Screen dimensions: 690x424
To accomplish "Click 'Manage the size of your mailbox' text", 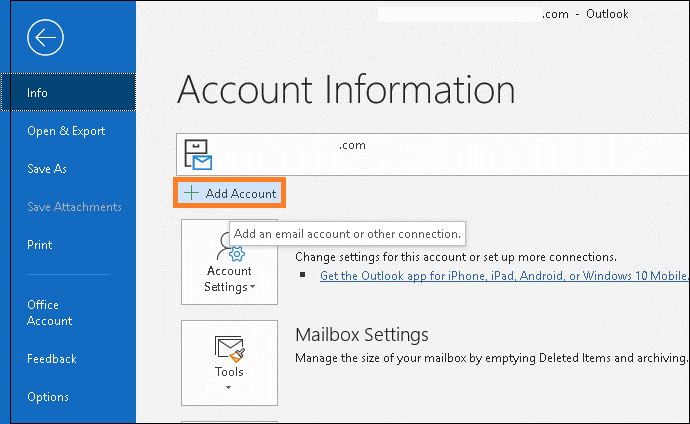I will pyautogui.click(x=491, y=358).
